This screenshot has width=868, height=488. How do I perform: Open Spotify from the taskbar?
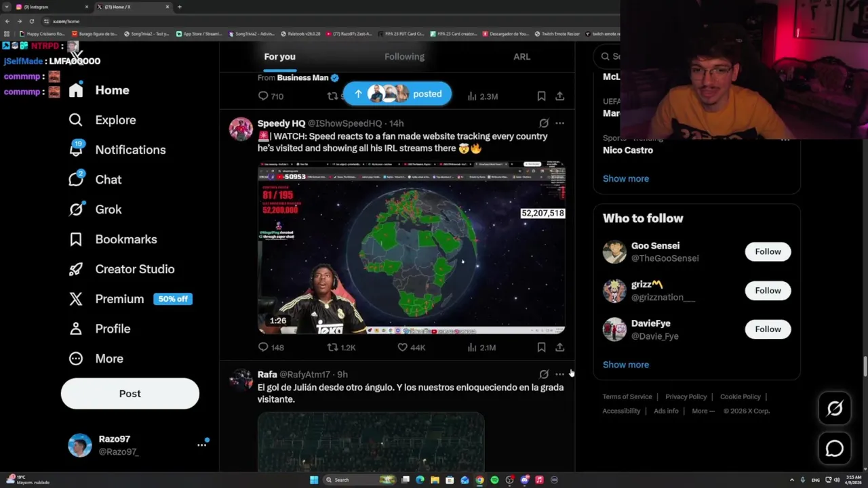click(494, 480)
